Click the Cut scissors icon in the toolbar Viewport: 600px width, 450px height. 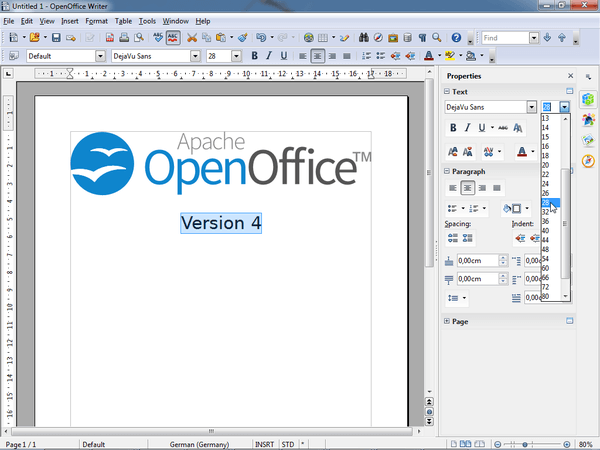click(192, 38)
